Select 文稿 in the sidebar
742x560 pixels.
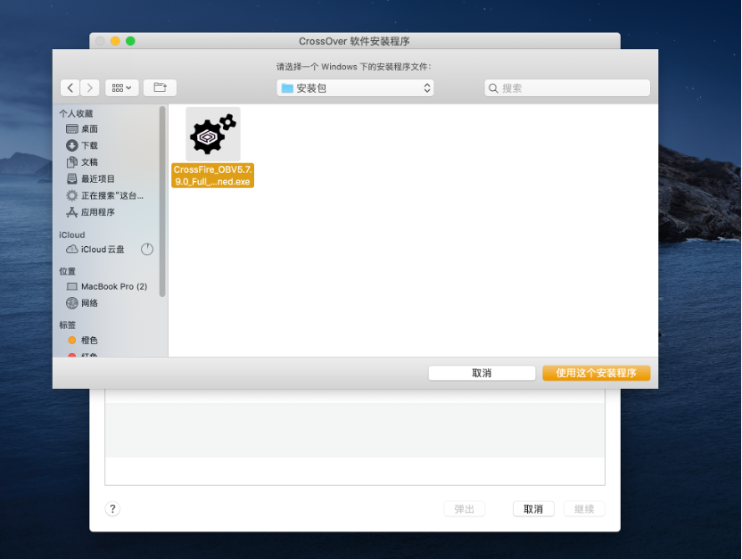(x=89, y=161)
